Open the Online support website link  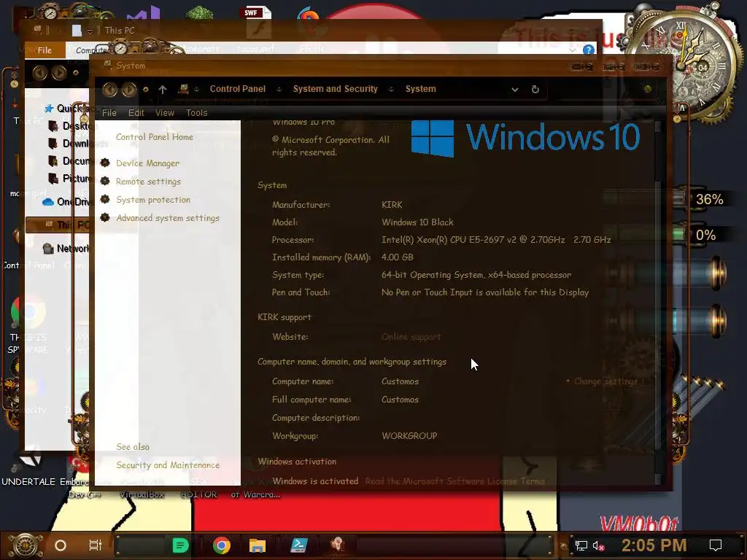[411, 337]
